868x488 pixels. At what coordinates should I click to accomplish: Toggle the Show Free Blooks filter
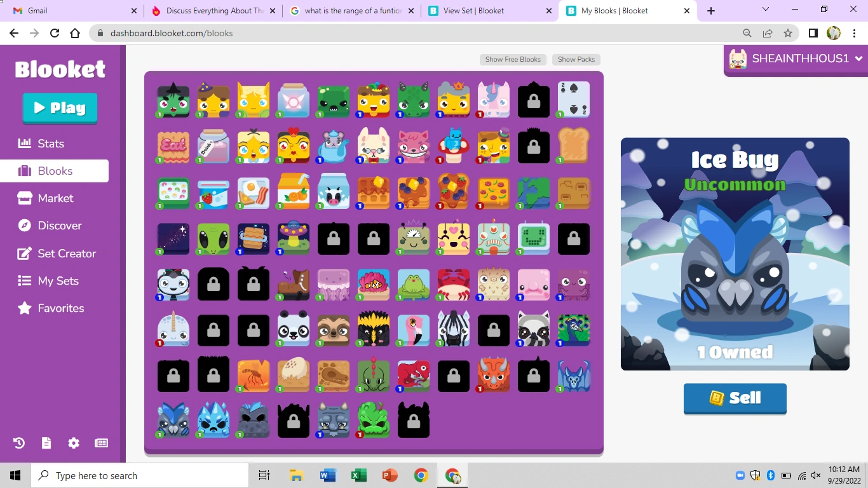513,59
